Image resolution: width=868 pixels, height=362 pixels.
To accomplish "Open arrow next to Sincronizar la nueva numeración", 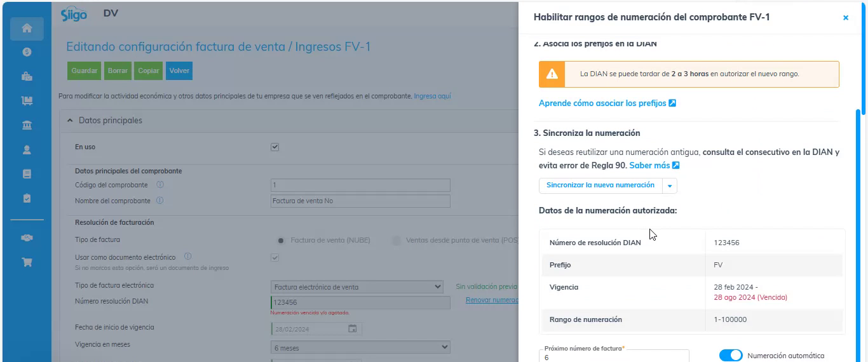I will (670, 185).
